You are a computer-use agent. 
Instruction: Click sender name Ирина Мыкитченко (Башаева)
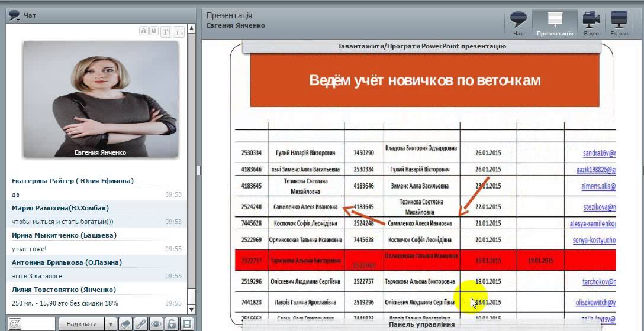(x=64, y=235)
